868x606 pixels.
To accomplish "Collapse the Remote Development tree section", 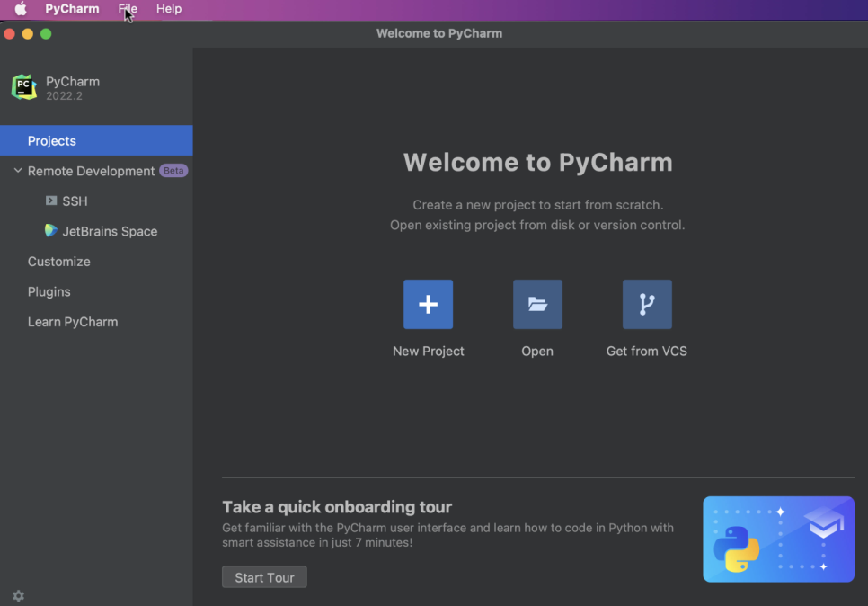I will (x=17, y=171).
